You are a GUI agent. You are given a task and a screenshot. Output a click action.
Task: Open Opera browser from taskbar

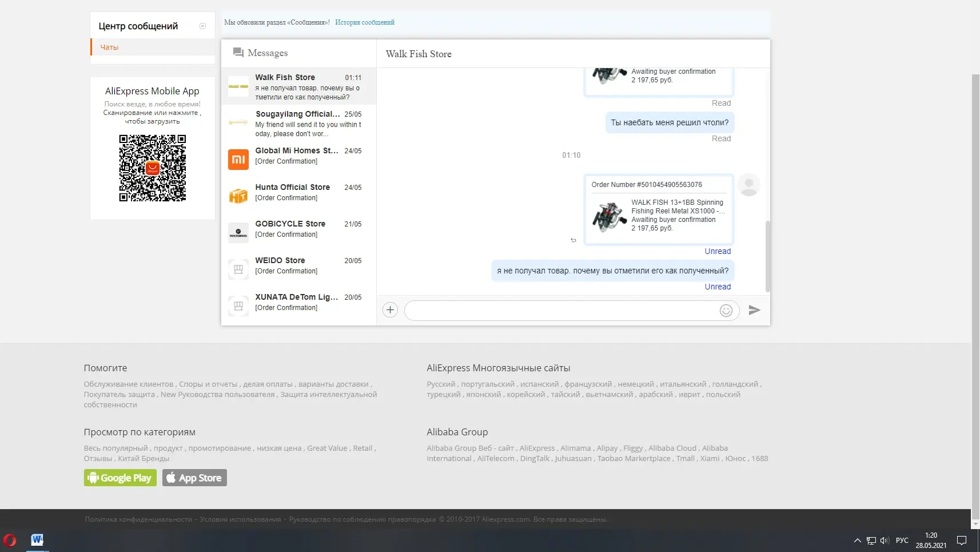pos(10,540)
